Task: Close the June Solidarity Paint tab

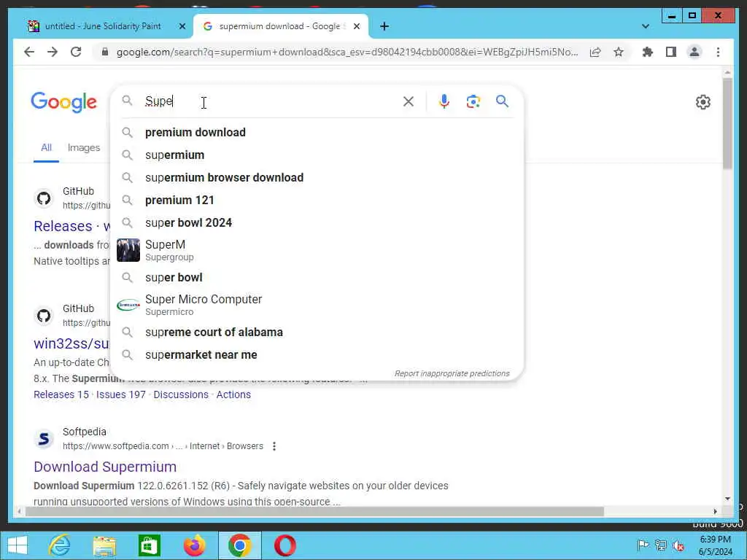Action: pyautogui.click(x=182, y=26)
